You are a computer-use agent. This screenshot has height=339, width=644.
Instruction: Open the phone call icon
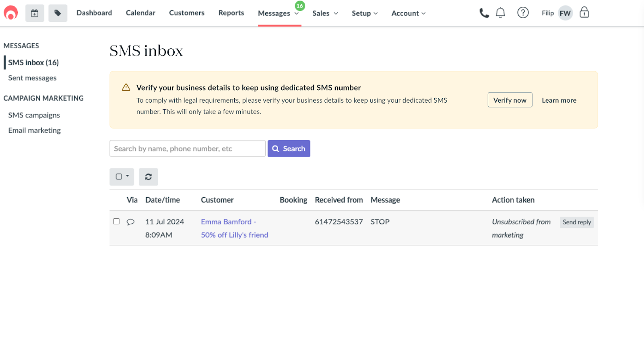[x=484, y=13]
